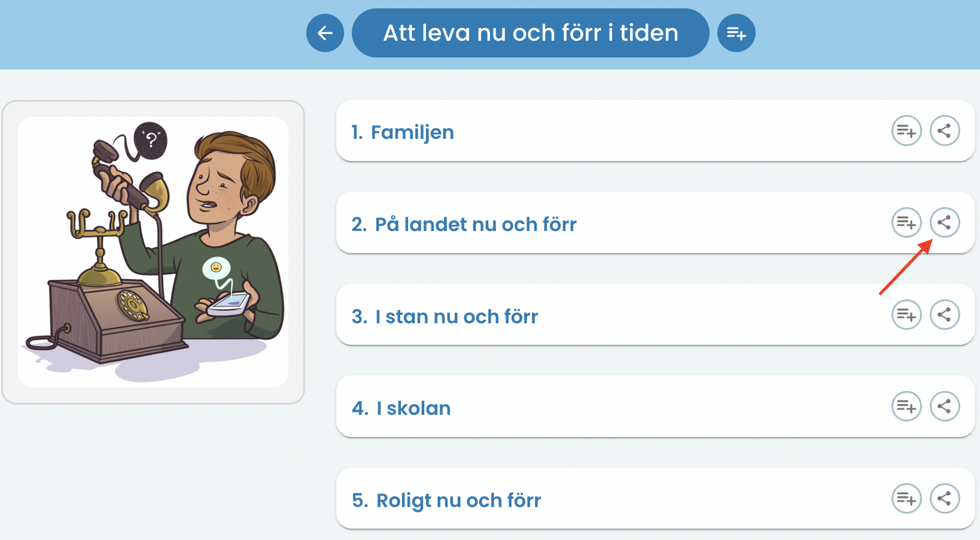Add På landet nu och förr to playlist
The width and height of the screenshot is (980, 540).
click(x=906, y=223)
